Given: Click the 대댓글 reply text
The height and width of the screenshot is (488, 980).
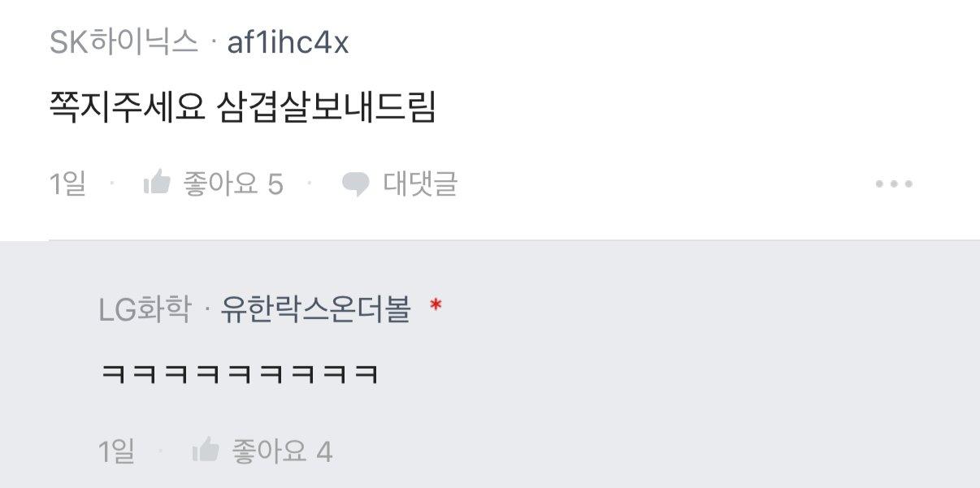Looking at the screenshot, I should point(420,184).
